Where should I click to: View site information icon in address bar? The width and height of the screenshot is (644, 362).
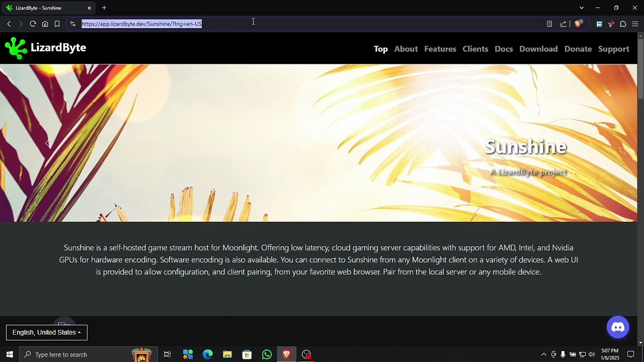(x=73, y=24)
